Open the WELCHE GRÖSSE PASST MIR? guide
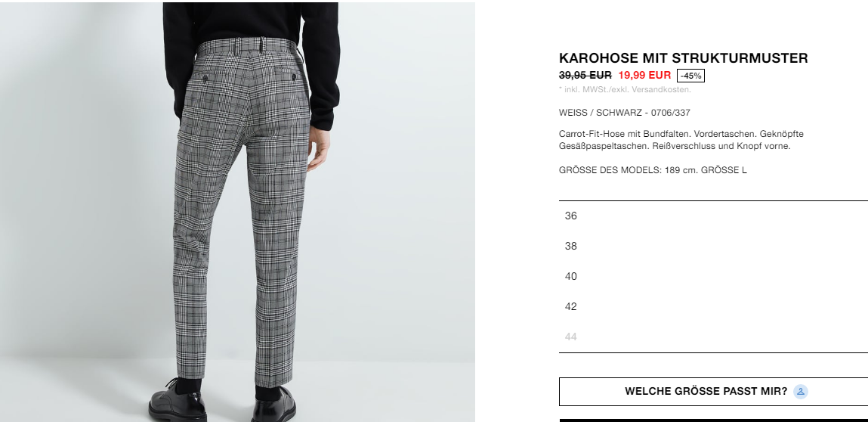This screenshot has height=422, width=868. 714,392
